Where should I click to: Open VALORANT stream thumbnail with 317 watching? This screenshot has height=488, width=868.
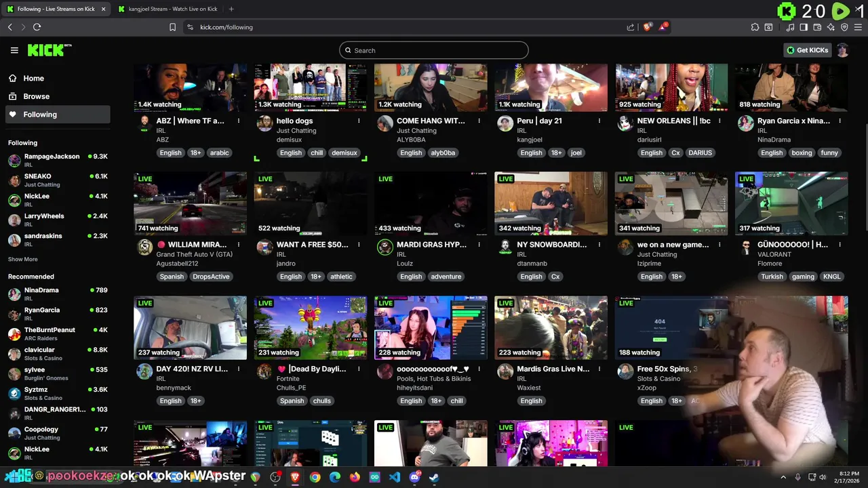coord(791,203)
